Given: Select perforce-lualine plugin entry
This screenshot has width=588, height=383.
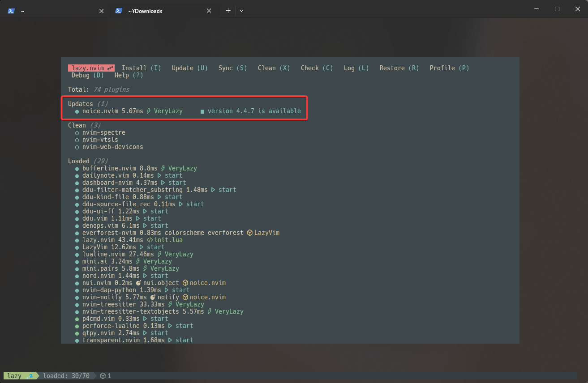Looking at the screenshot, I should coord(111,326).
